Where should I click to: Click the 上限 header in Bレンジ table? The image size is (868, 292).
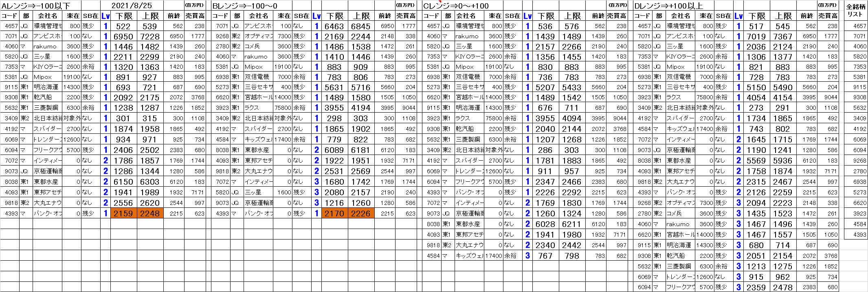click(x=361, y=16)
